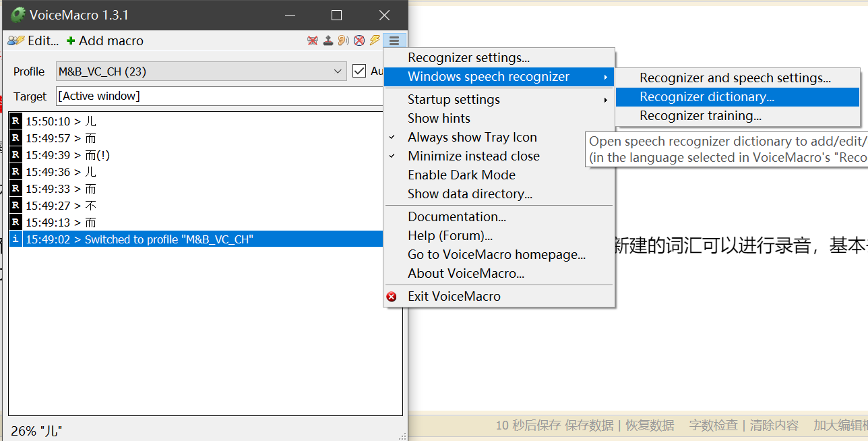868x441 pixels.
Task: Open Recognizer training...
Action: [738, 116]
